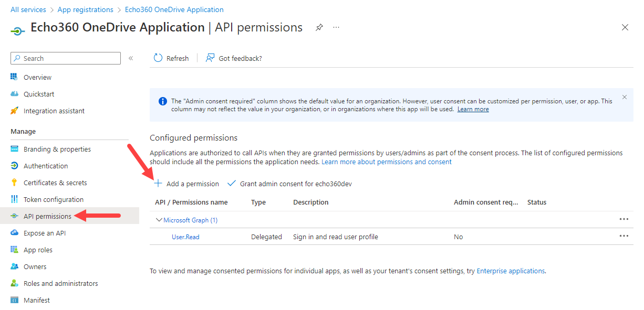This screenshot has height=310, width=644.
Task: Pin the page with the pin icon
Action: coord(319,27)
